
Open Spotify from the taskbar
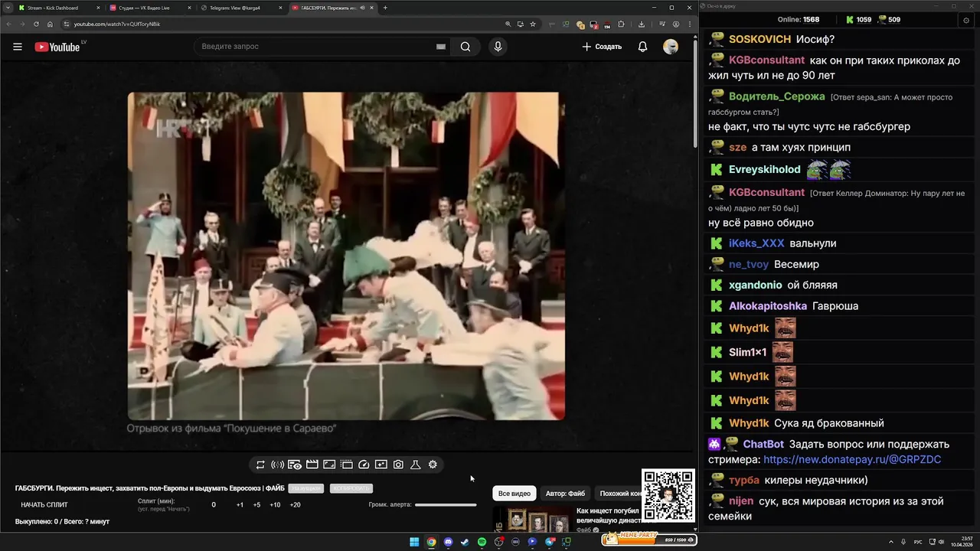[482, 542]
